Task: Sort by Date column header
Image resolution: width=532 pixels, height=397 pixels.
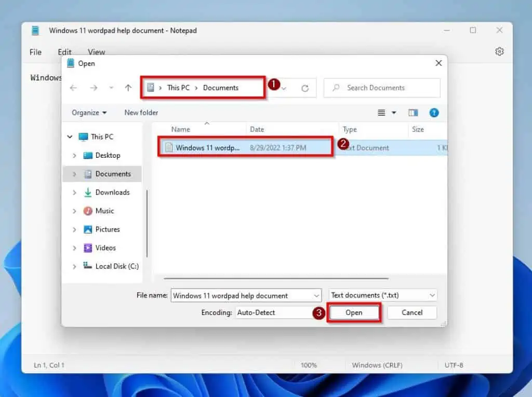Action: click(257, 129)
